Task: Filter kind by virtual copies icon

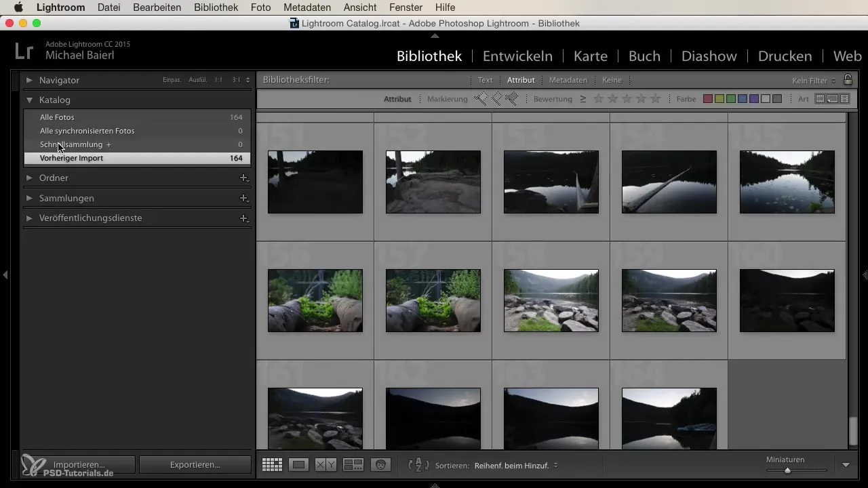Action: coord(832,99)
